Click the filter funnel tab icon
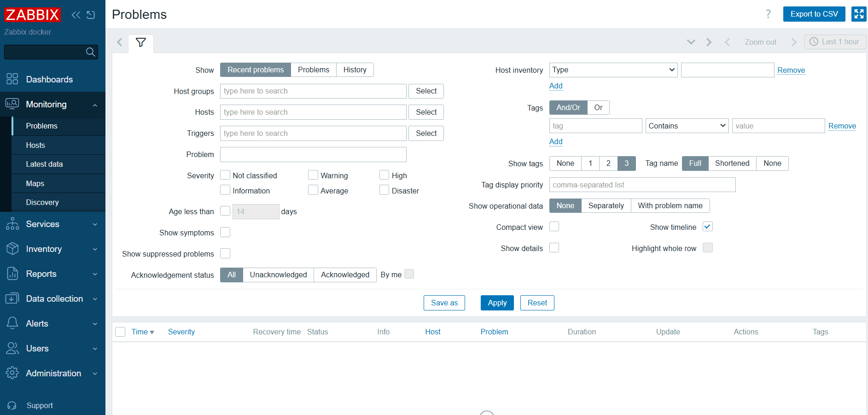The image size is (868, 415). tap(141, 43)
